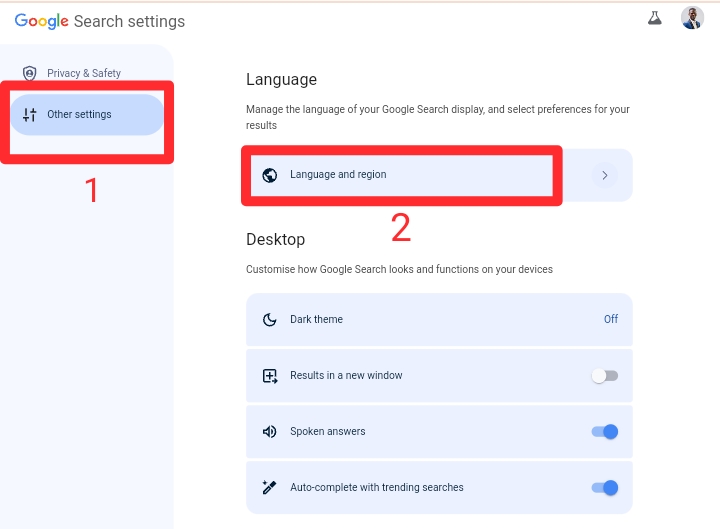Click the Spoken answers label
The width and height of the screenshot is (720, 529).
click(x=327, y=432)
